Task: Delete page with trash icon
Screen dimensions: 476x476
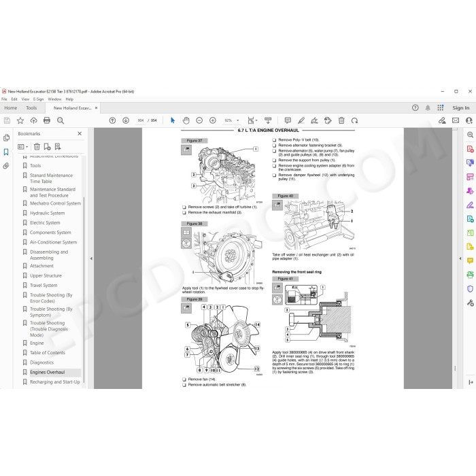Action: point(341,120)
